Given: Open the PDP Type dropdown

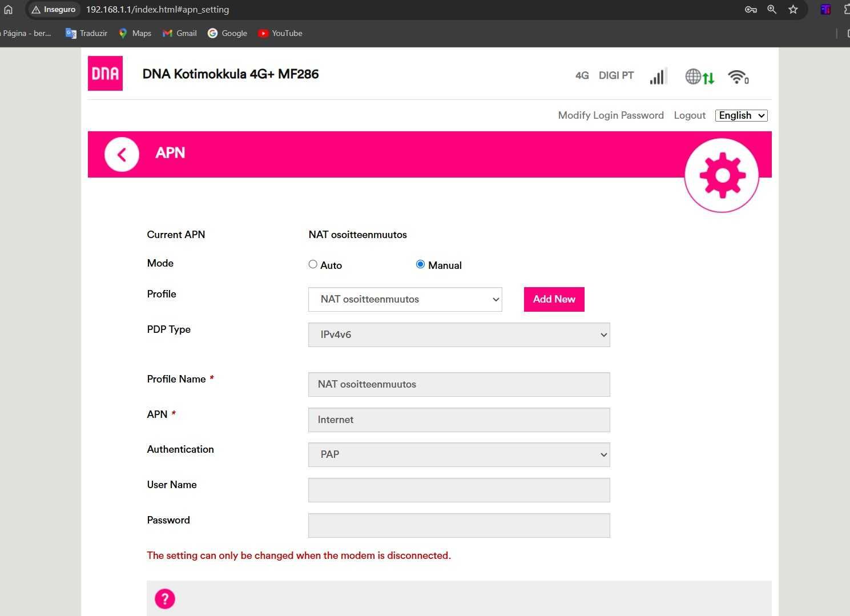Looking at the screenshot, I should (x=459, y=335).
